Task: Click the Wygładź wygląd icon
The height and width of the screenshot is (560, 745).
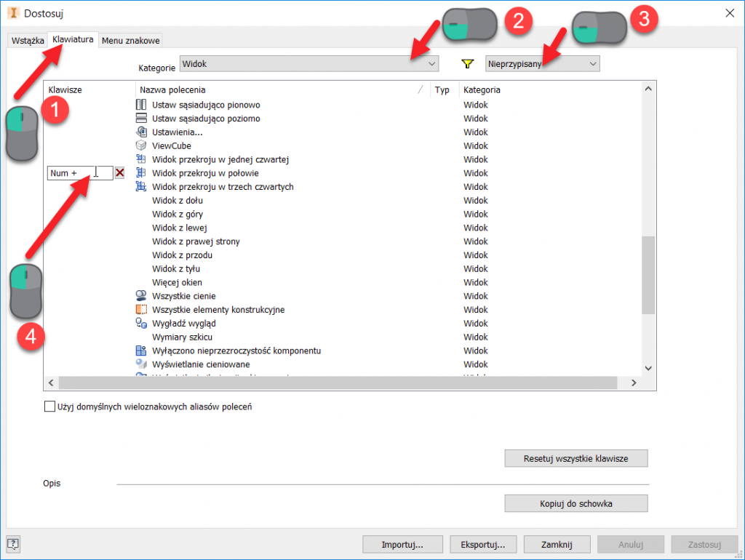Action: click(142, 324)
